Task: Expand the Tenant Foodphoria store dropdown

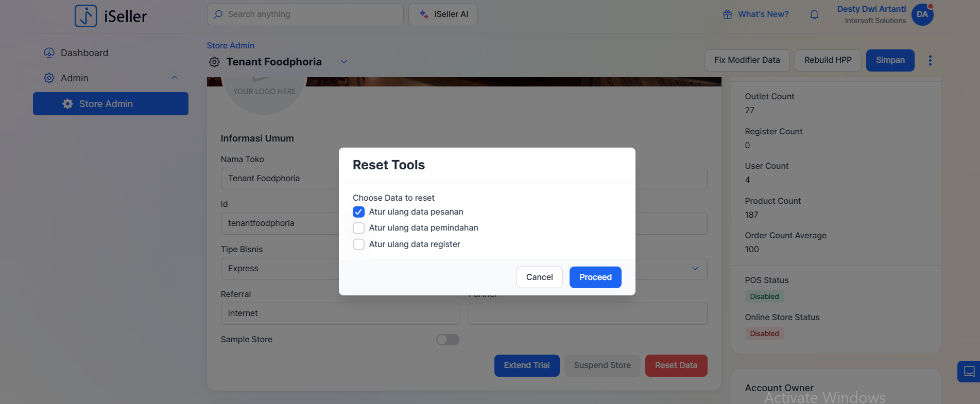Action: point(344,62)
